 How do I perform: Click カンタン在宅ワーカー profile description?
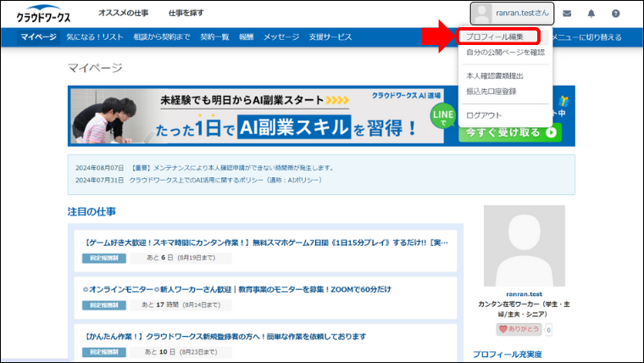point(524,310)
